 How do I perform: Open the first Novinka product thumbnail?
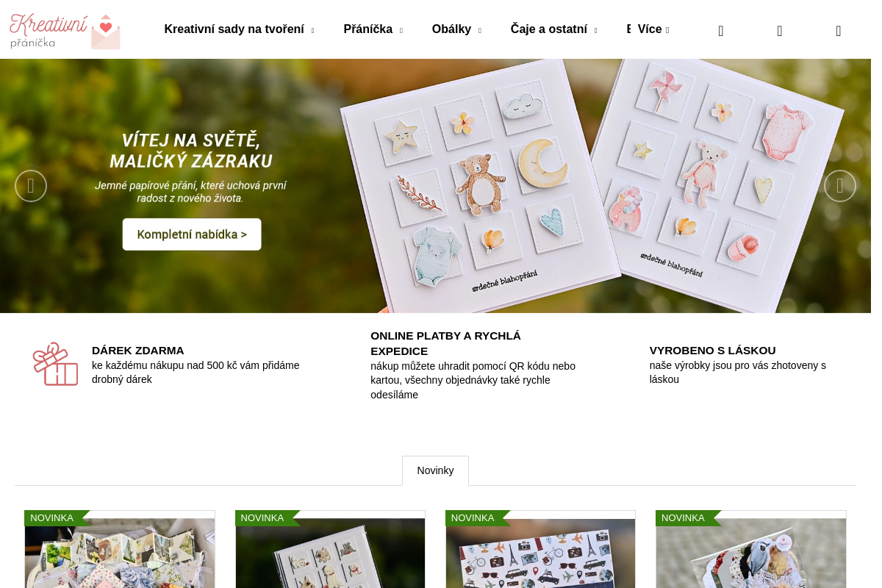(x=120, y=550)
